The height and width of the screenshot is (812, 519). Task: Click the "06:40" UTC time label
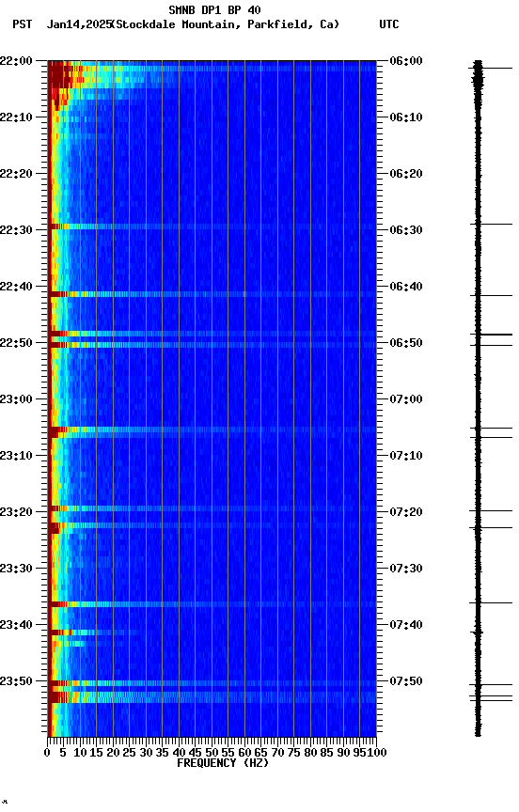pos(406,287)
